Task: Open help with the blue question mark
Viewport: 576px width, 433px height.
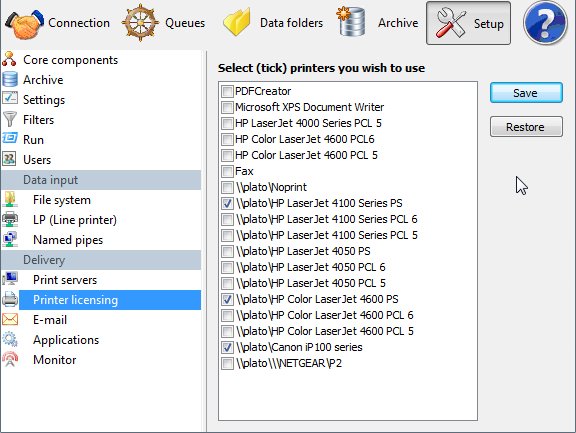Action: [545, 23]
